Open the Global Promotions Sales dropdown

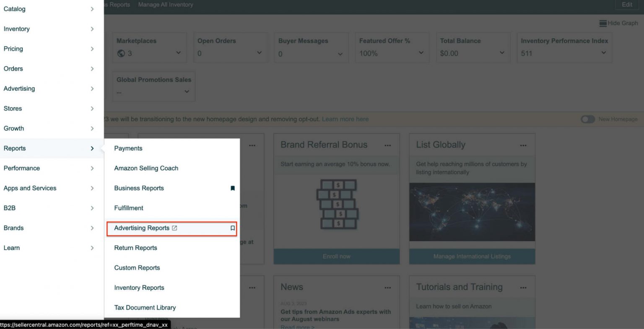point(186,91)
